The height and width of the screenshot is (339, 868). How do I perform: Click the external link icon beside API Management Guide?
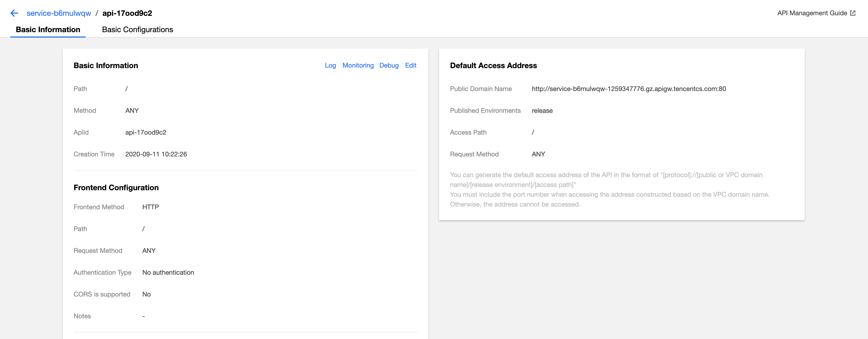[853, 13]
